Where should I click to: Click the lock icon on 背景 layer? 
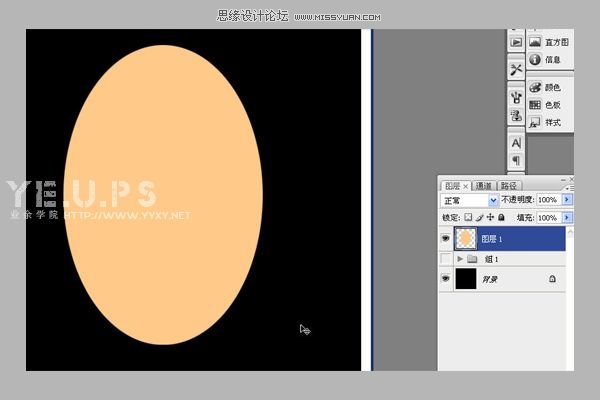tap(552, 279)
